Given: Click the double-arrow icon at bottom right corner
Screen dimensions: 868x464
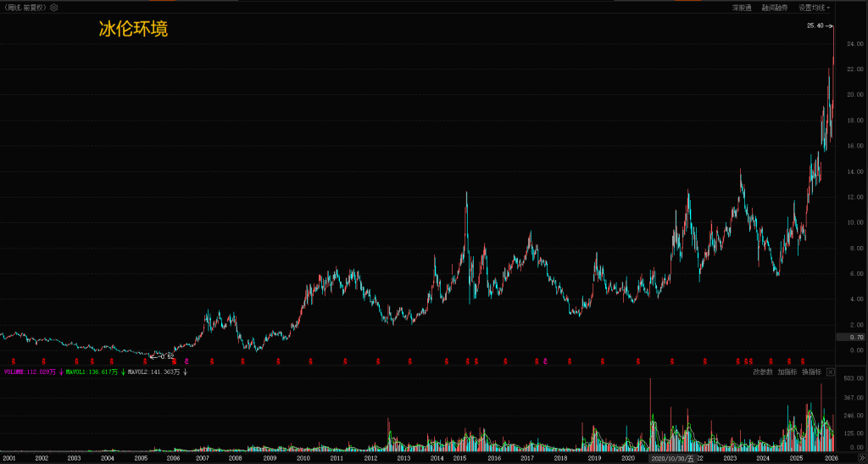Looking at the screenshot, I should [861, 458].
